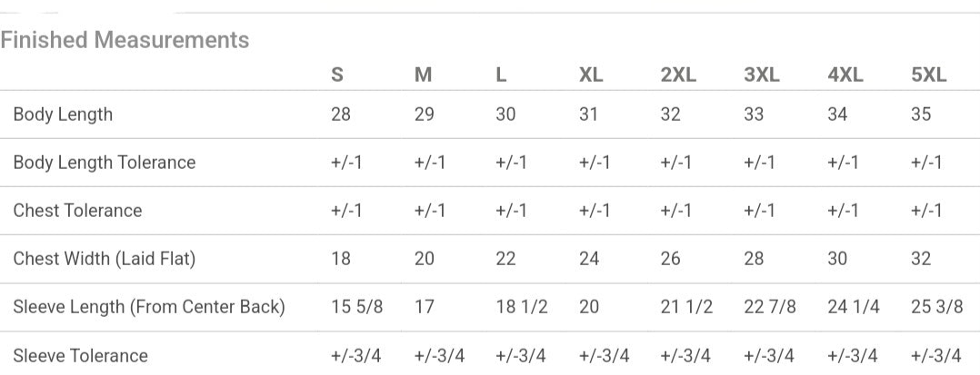The height and width of the screenshot is (375, 980).
Task: Click the Body Length row label
Action: [x=63, y=114]
